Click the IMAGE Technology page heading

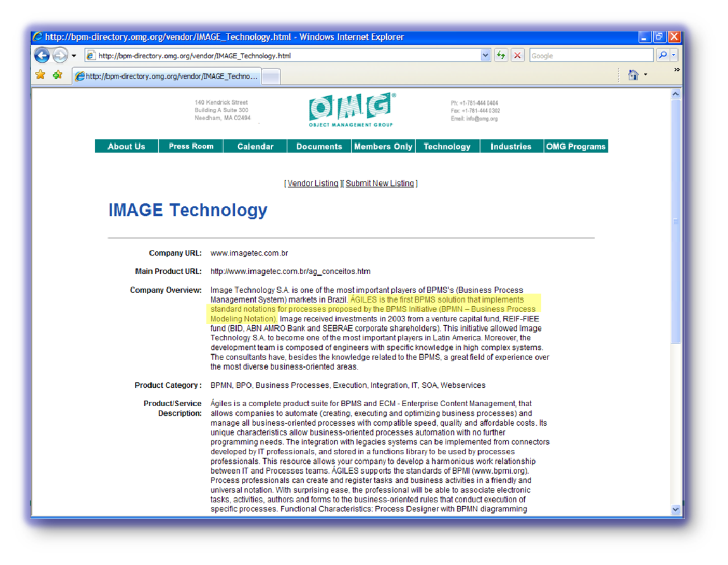point(188,209)
